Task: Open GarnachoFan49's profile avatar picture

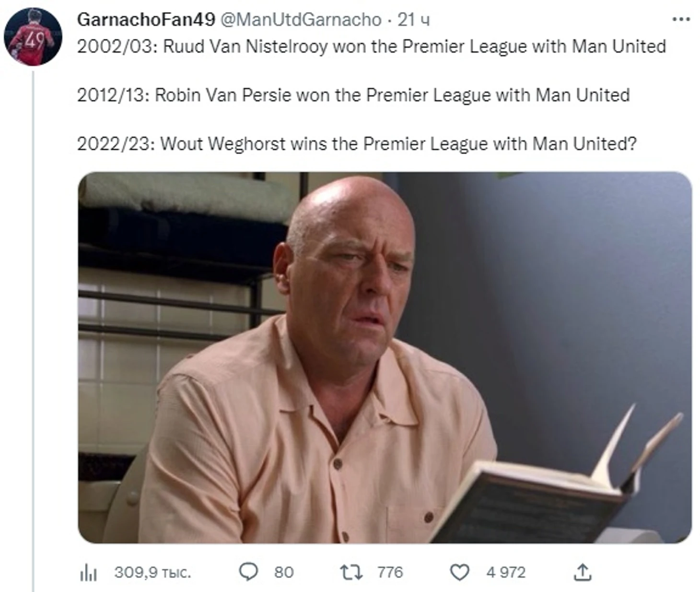Action: [33, 36]
